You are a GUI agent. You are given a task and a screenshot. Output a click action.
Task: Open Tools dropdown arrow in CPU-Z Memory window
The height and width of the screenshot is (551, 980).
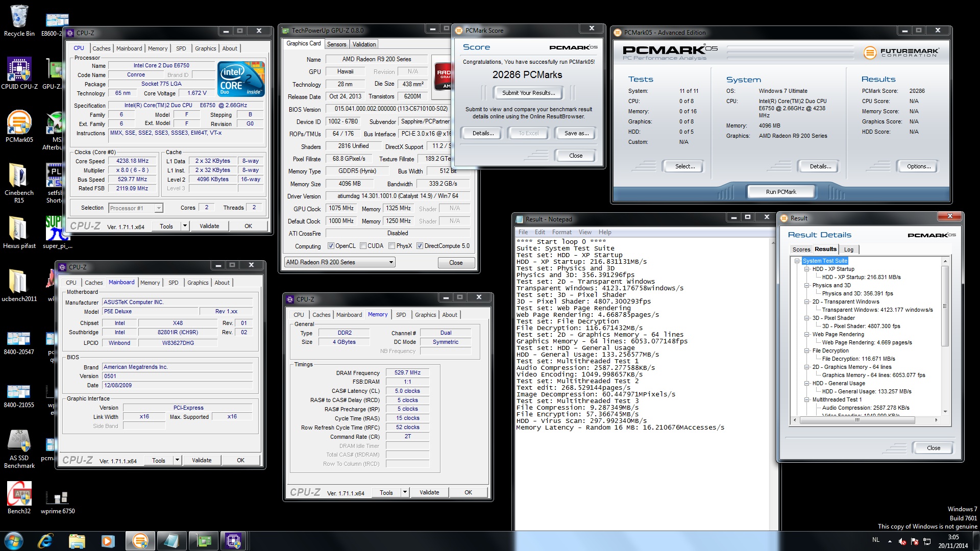tap(405, 492)
